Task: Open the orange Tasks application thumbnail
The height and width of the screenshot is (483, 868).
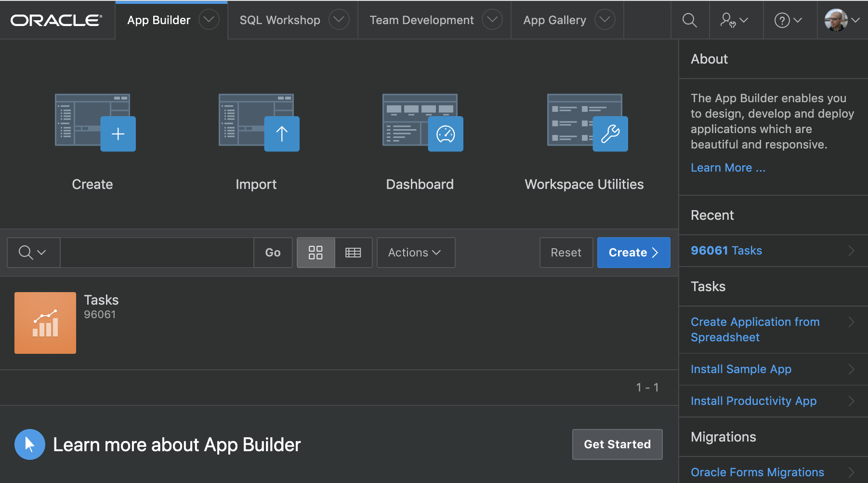Action: pyautogui.click(x=45, y=323)
